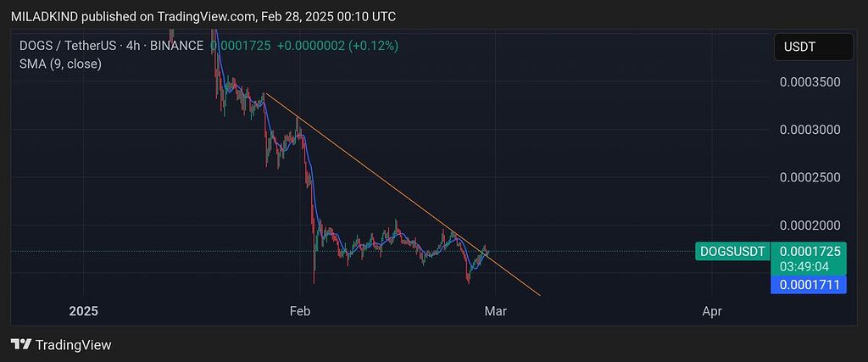The height and width of the screenshot is (362, 868).
Task: Click the current price label 0.0001725
Action: [809, 252]
